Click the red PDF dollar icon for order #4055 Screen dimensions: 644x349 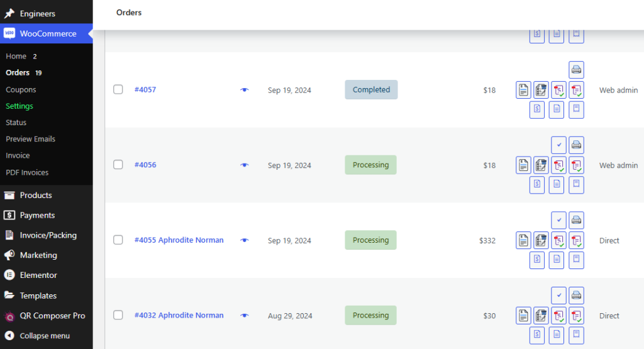coord(558,240)
